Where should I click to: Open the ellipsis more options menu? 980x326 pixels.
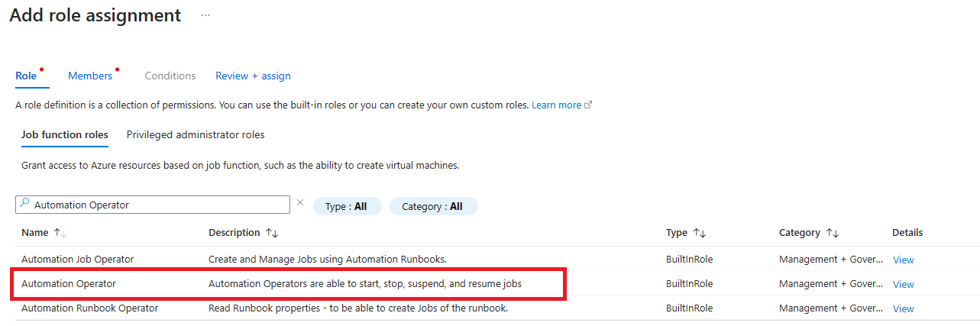[x=205, y=15]
